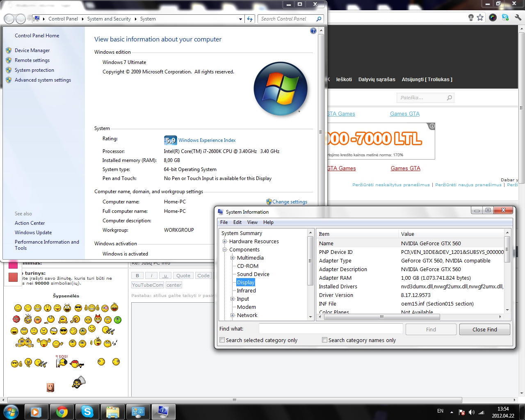
Task: Select Modem in the Components tree
Action: click(246, 307)
